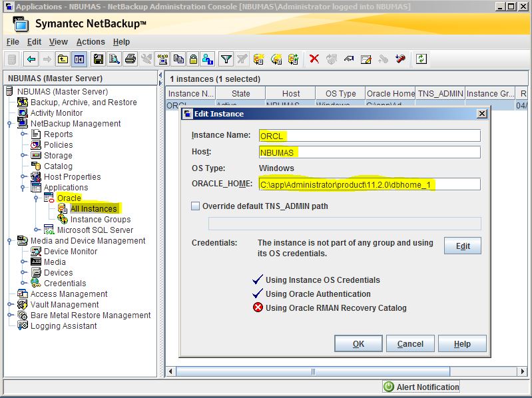This screenshot has width=532, height=398.
Task: Select Activity Monitor in the tree
Action: point(57,113)
